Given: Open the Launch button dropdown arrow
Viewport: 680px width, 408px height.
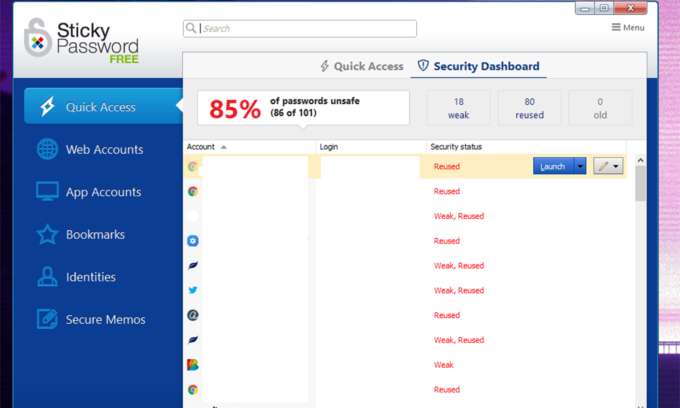Looking at the screenshot, I should 580,166.
